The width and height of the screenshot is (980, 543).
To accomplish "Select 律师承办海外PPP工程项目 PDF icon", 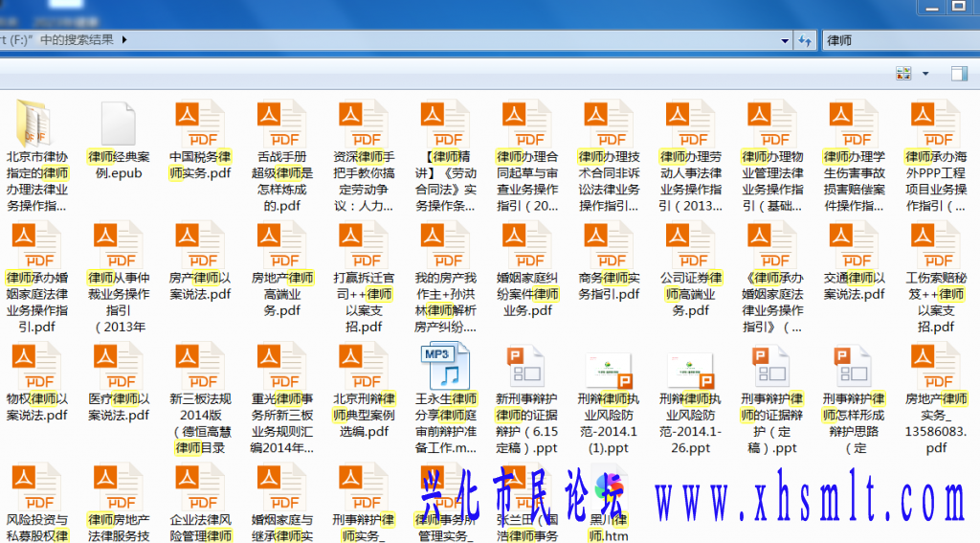I will coord(935,124).
